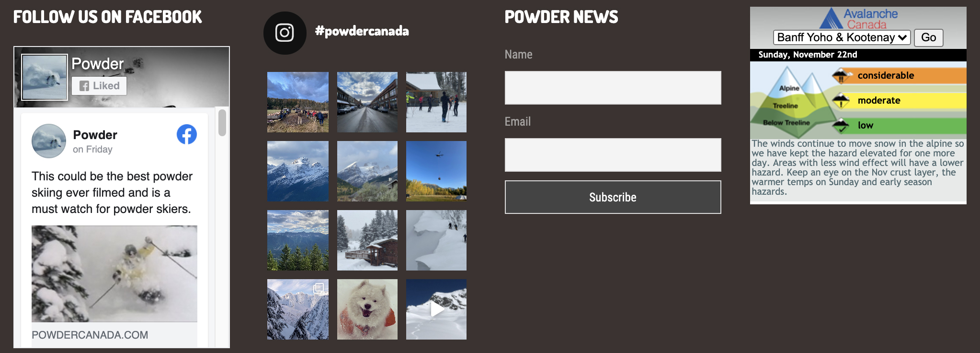
Task: Expand the Banff Yoho & Kootenay dropdown
Action: [x=842, y=37]
